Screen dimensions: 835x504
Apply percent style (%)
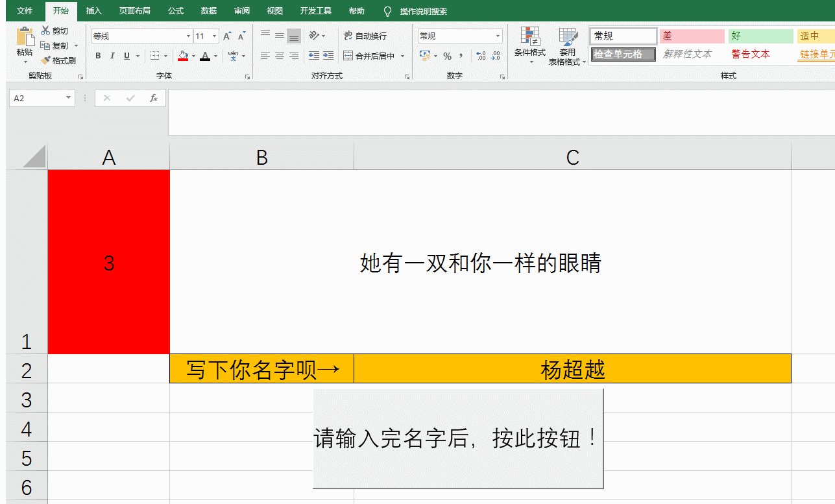coord(447,56)
